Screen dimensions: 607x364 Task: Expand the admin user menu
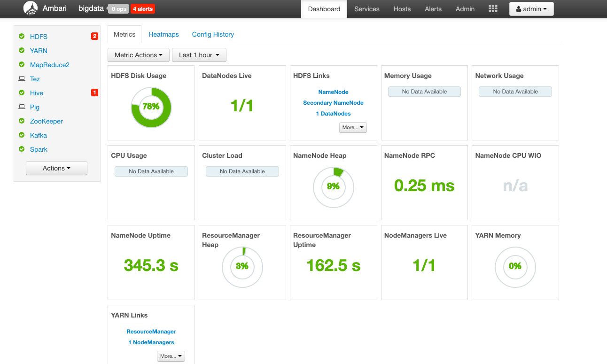(x=531, y=9)
